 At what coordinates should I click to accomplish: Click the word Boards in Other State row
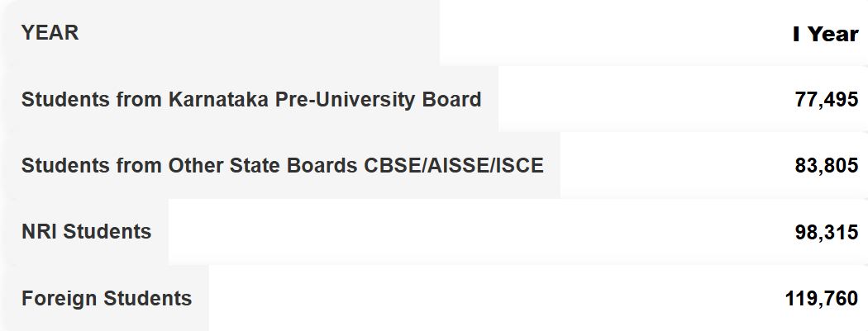pos(326,166)
